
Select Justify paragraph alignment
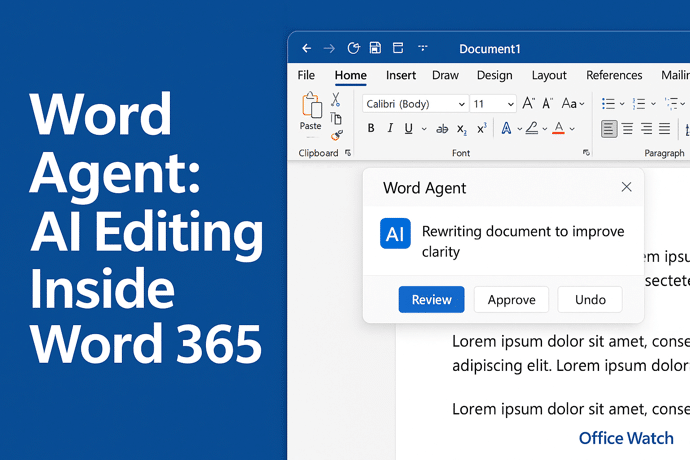[x=664, y=129]
